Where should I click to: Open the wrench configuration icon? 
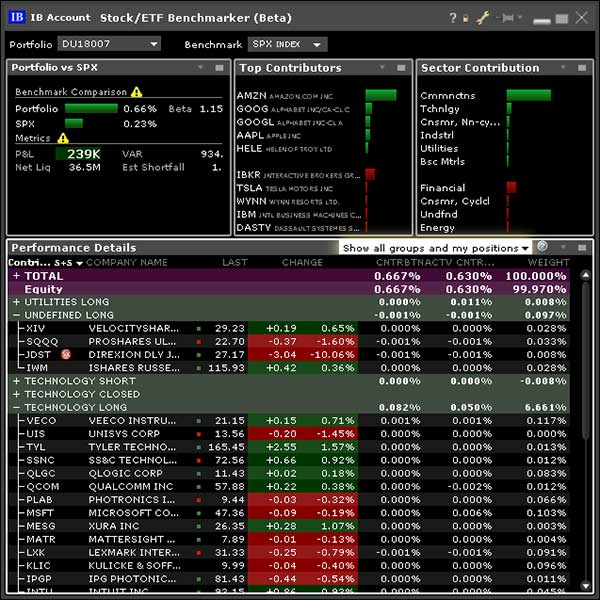[483, 18]
